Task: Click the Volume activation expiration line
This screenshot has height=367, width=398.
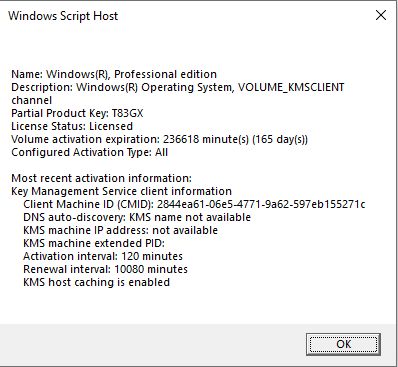Action: [x=160, y=139]
